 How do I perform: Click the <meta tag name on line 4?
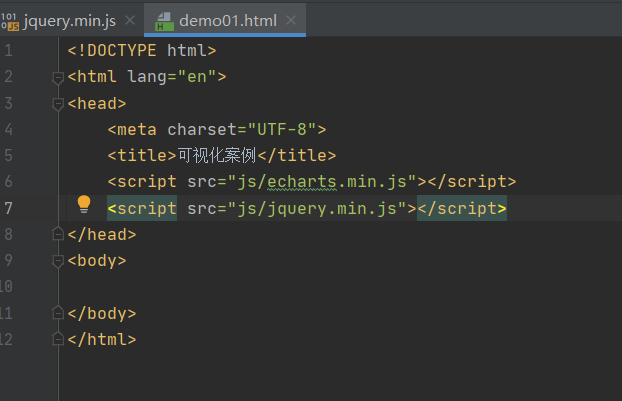click(x=132, y=129)
